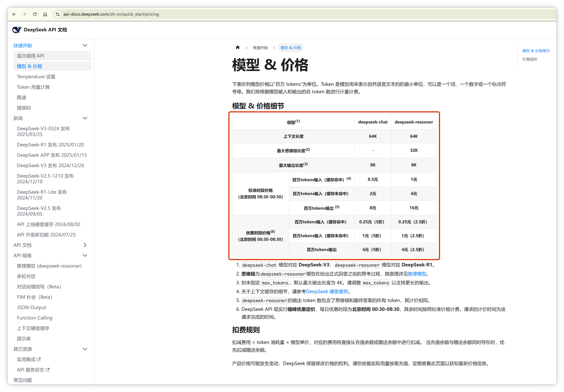
Task: Open DeepSeek 硬盘缓存 link
Action: point(327,292)
